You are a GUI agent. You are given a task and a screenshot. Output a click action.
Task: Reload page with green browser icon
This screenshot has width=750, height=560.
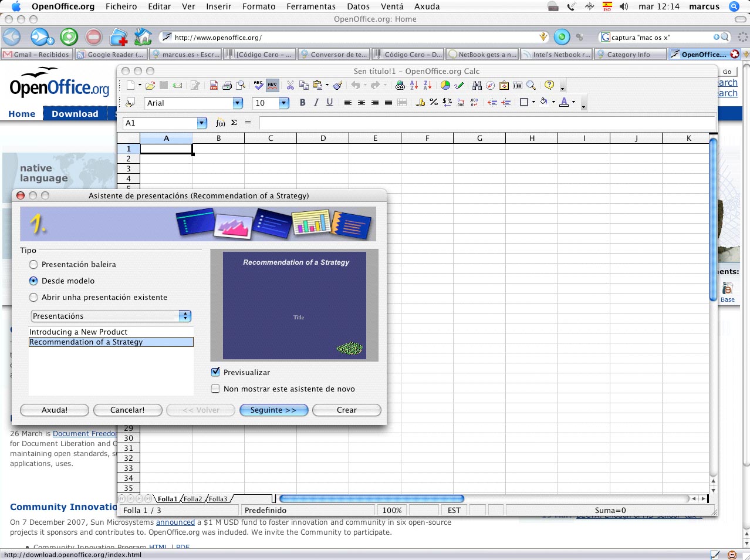[69, 37]
